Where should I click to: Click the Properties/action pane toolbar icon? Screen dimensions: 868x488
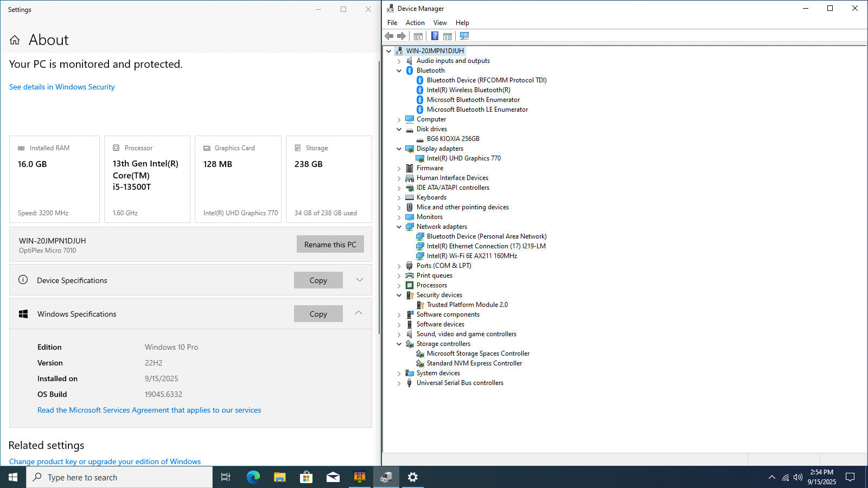(x=448, y=36)
